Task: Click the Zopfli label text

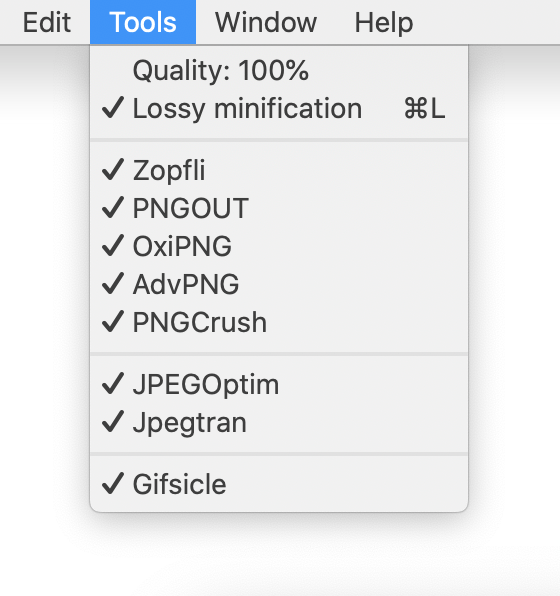Action: point(169,171)
